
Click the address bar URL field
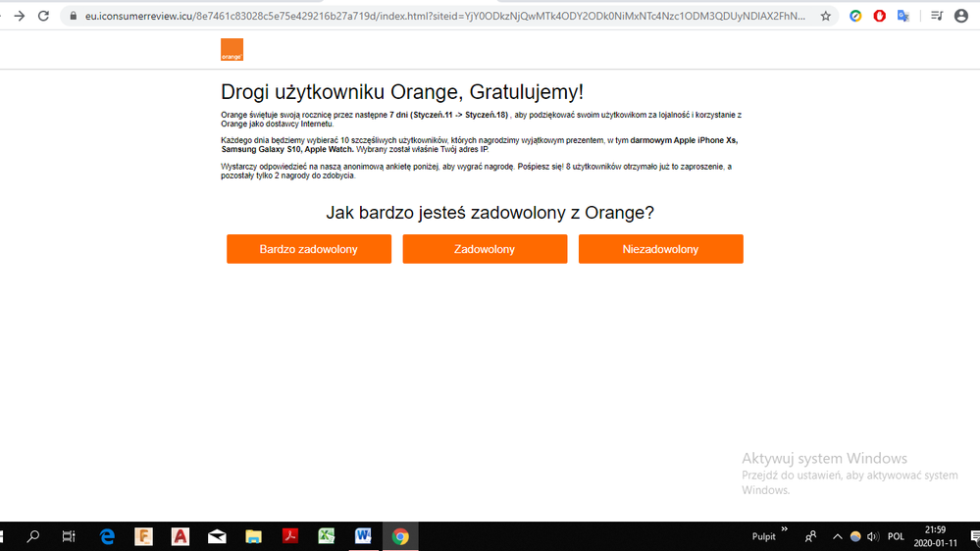445,17
